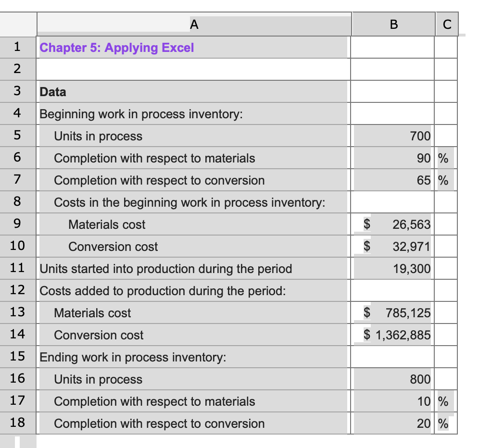The width and height of the screenshot is (479, 448).
Task: Click the 10 % ending materials completion cell
Action: (x=393, y=401)
